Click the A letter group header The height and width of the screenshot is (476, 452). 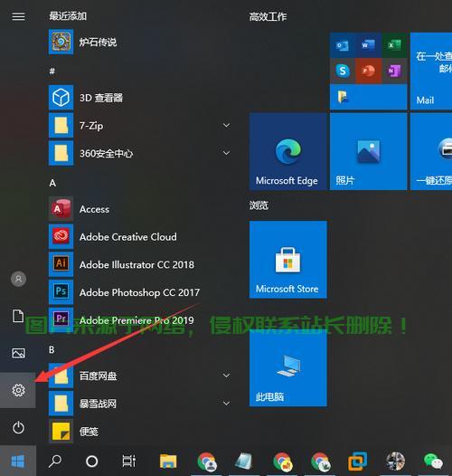coord(52,183)
